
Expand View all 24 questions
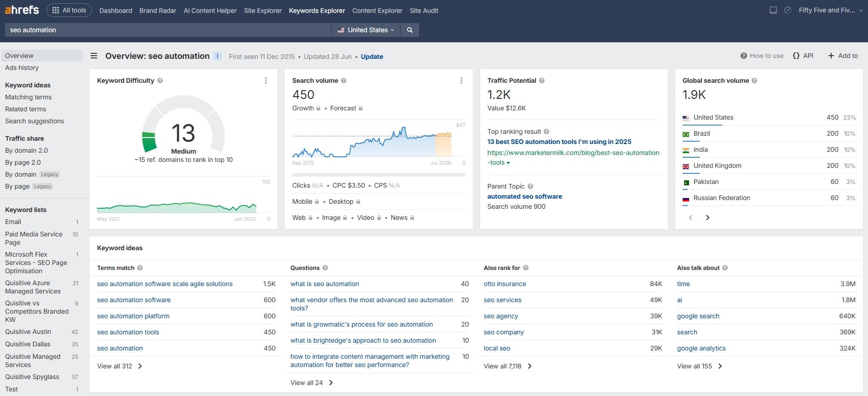coord(312,383)
